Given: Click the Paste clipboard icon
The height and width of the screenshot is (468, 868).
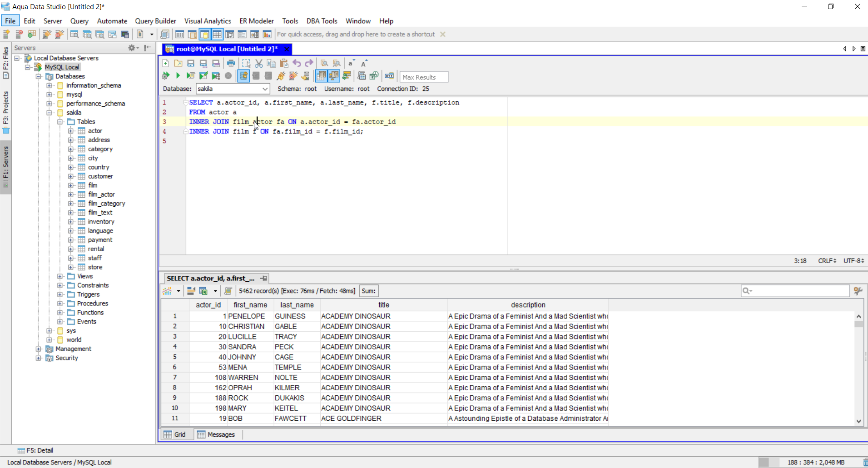Looking at the screenshot, I should [x=284, y=64].
